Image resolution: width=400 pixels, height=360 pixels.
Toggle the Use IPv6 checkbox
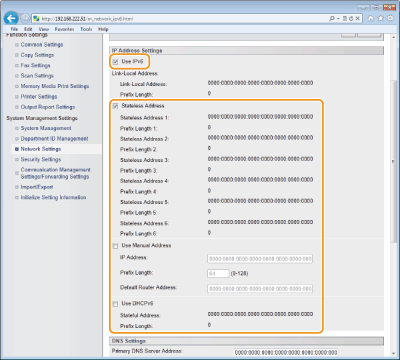(x=115, y=62)
